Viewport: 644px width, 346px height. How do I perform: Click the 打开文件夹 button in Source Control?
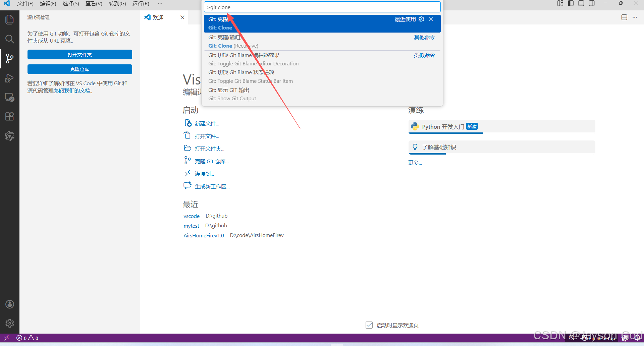click(x=80, y=55)
